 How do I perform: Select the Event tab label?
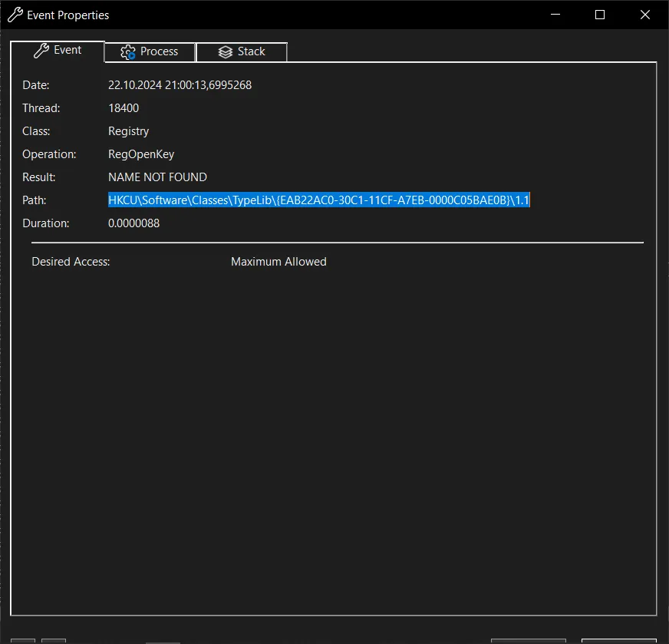68,50
